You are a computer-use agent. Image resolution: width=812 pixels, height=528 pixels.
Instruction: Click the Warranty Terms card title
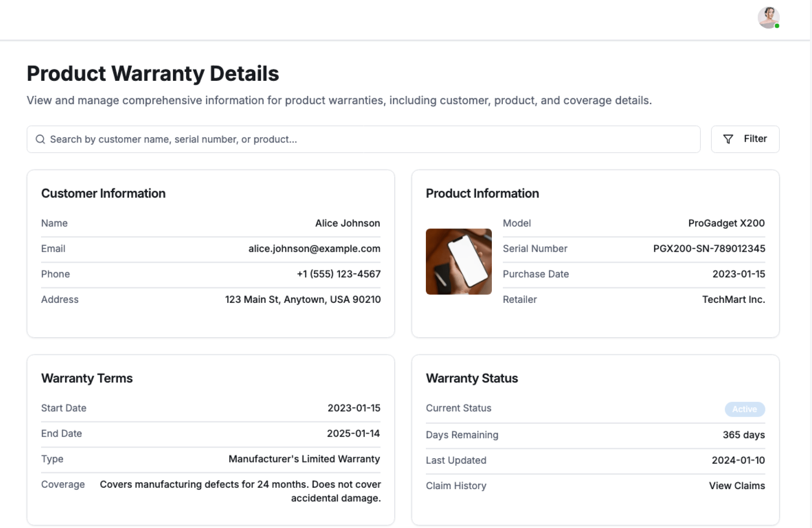click(x=87, y=378)
